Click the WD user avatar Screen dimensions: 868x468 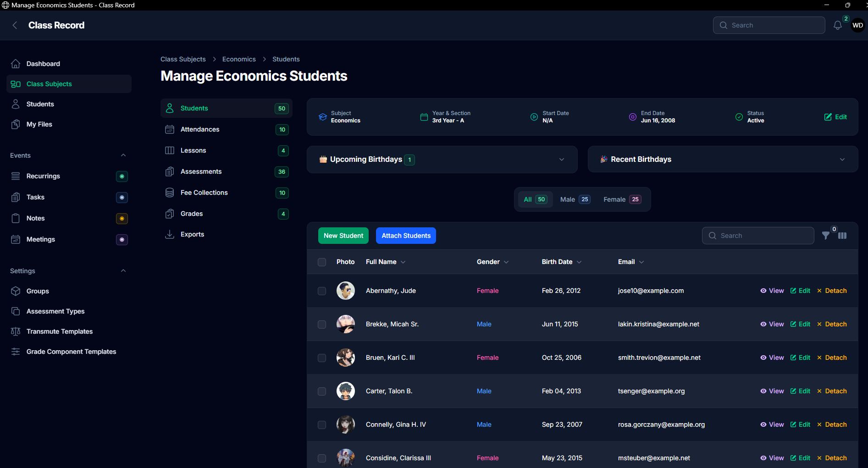857,26
